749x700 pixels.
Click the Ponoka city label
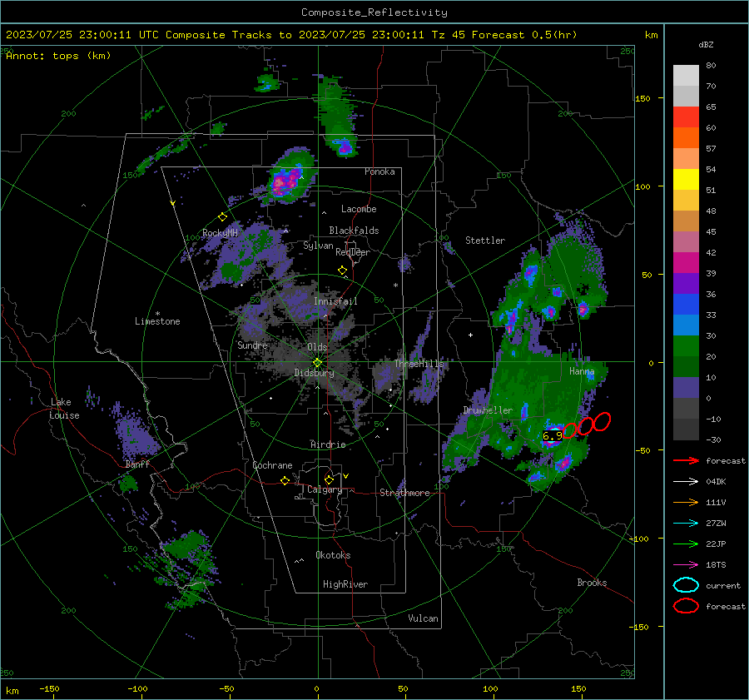click(379, 171)
